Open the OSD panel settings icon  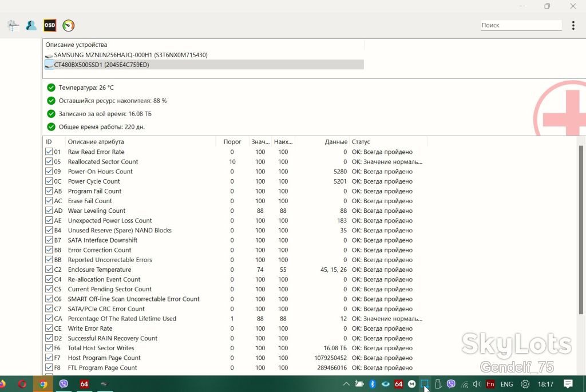coord(50,25)
